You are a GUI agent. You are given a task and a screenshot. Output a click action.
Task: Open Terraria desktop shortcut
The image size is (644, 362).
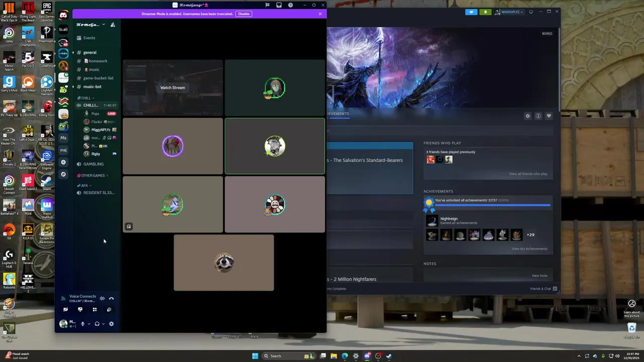pyautogui.click(x=28, y=256)
